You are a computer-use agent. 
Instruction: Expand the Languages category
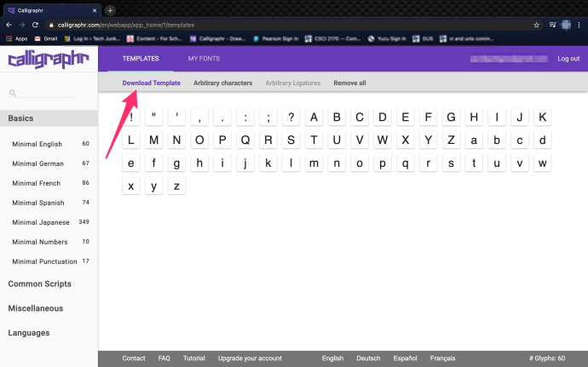28,333
